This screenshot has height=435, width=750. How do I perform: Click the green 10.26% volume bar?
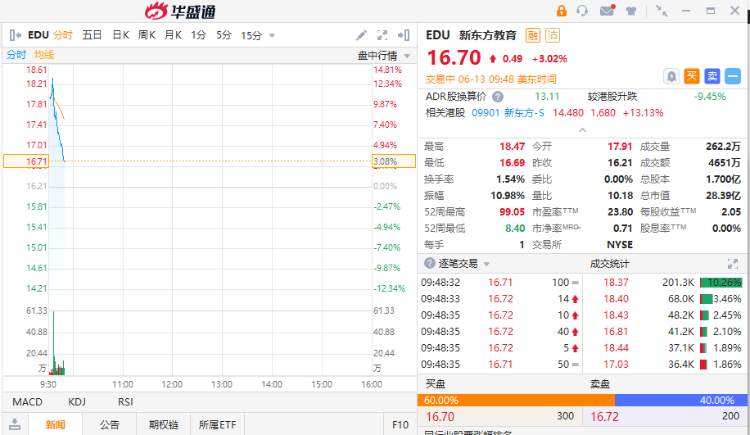coord(721,282)
